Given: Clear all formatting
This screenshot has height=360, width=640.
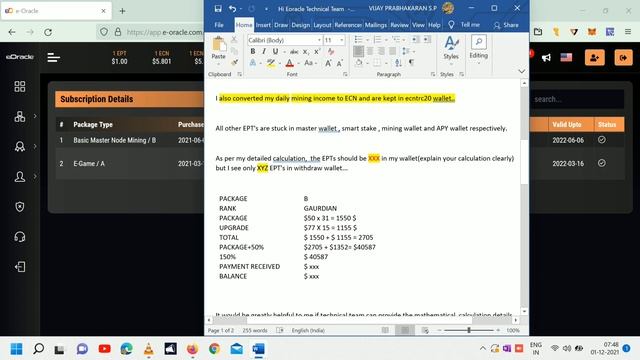Looking at the screenshot, I should tap(331, 51).
